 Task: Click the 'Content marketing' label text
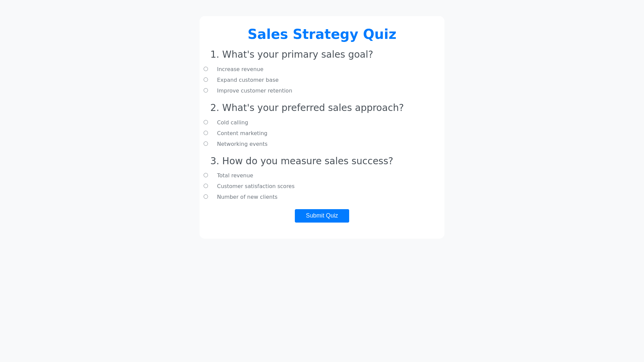242,133
